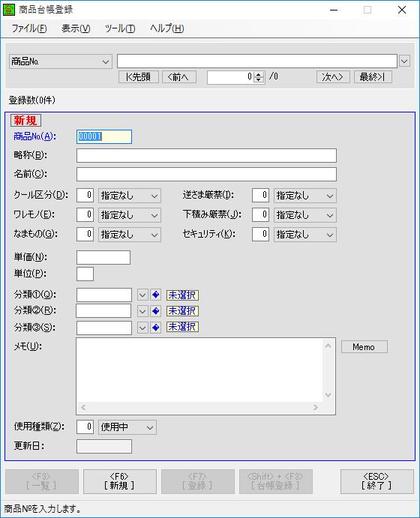Click the なまもの code field
Viewport: 420px width, 518px height.
pos(85,234)
